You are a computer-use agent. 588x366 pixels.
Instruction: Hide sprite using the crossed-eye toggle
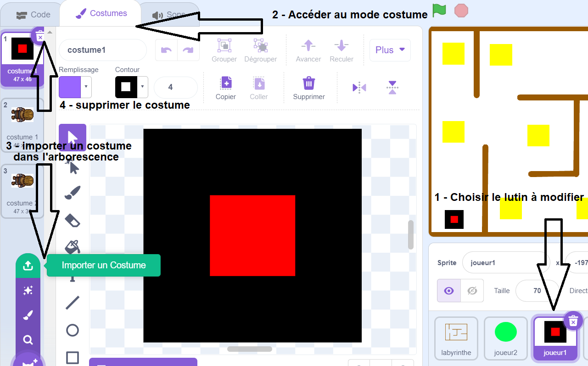click(472, 291)
